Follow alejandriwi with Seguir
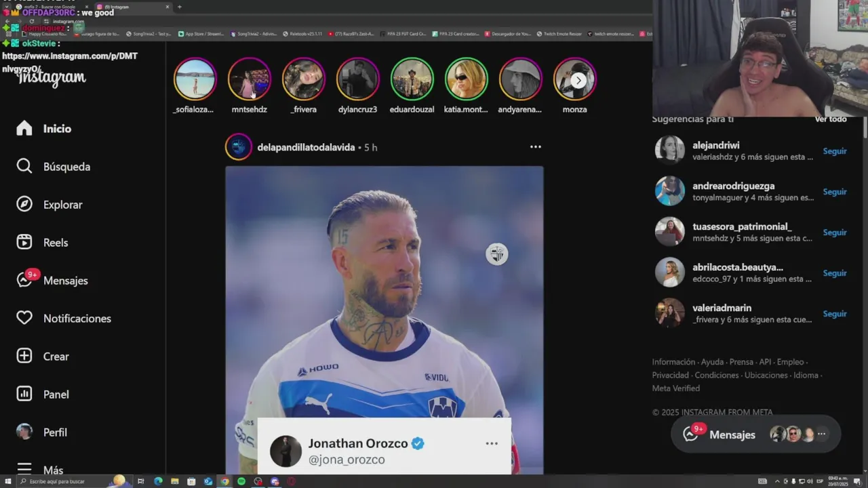This screenshot has height=488, width=868. (x=835, y=151)
